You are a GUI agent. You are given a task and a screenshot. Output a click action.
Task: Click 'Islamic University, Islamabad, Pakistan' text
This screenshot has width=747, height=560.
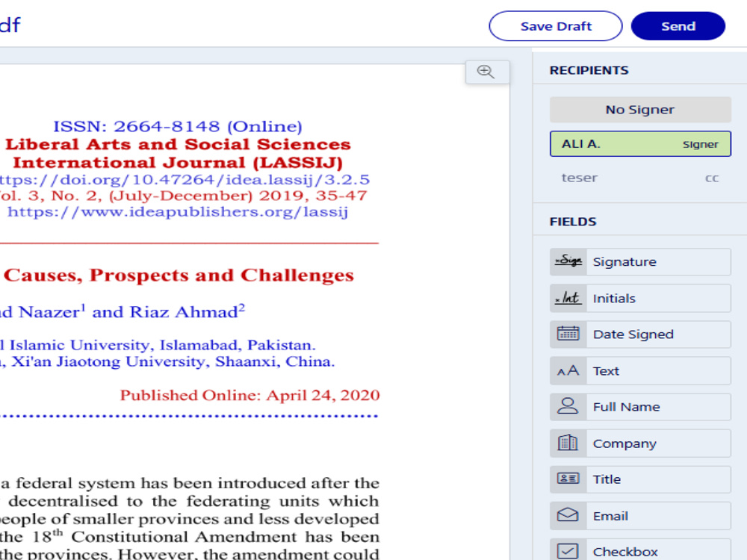tap(162, 345)
